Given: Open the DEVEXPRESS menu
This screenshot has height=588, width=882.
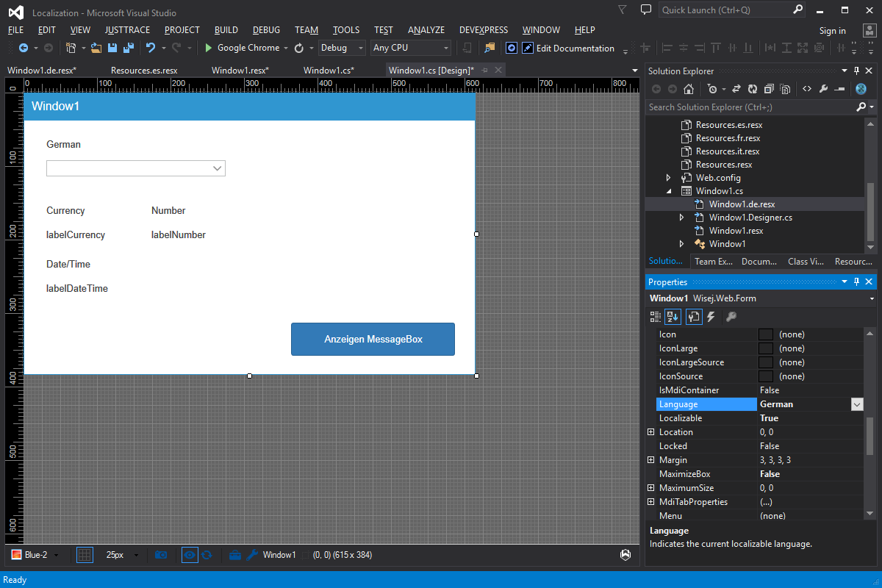Looking at the screenshot, I should (484, 30).
